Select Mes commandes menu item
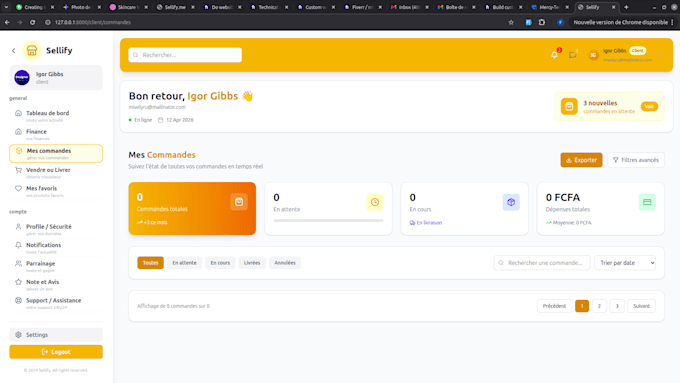 click(x=56, y=154)
